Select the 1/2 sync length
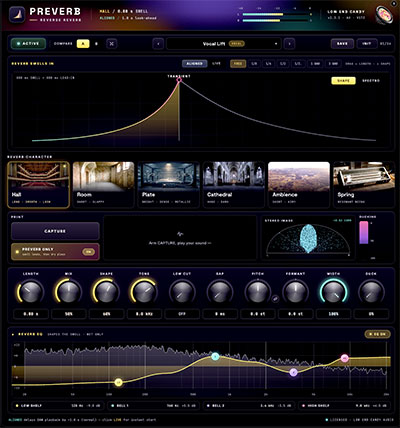Screen dimensions: 400x428 tap(283, 63)
